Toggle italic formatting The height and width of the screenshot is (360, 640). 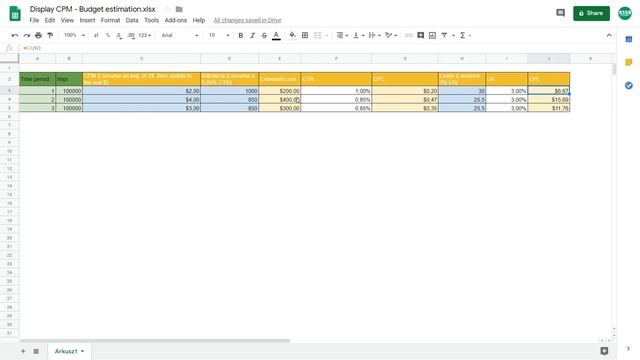click(x=252, y=36)
